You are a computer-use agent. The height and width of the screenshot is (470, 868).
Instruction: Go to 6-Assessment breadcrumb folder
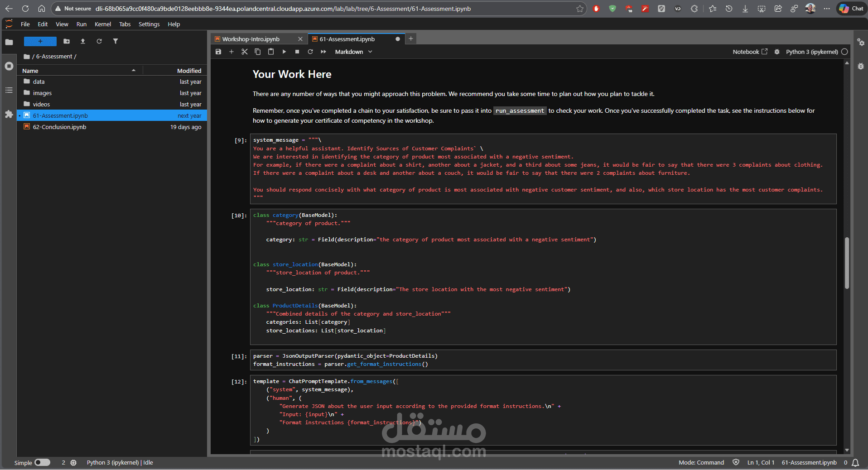[54, 57]
